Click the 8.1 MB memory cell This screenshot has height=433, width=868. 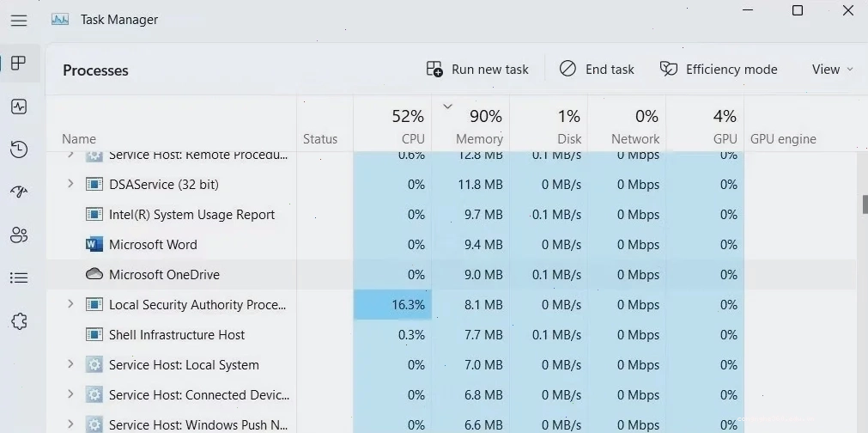[x=470, y=304]
